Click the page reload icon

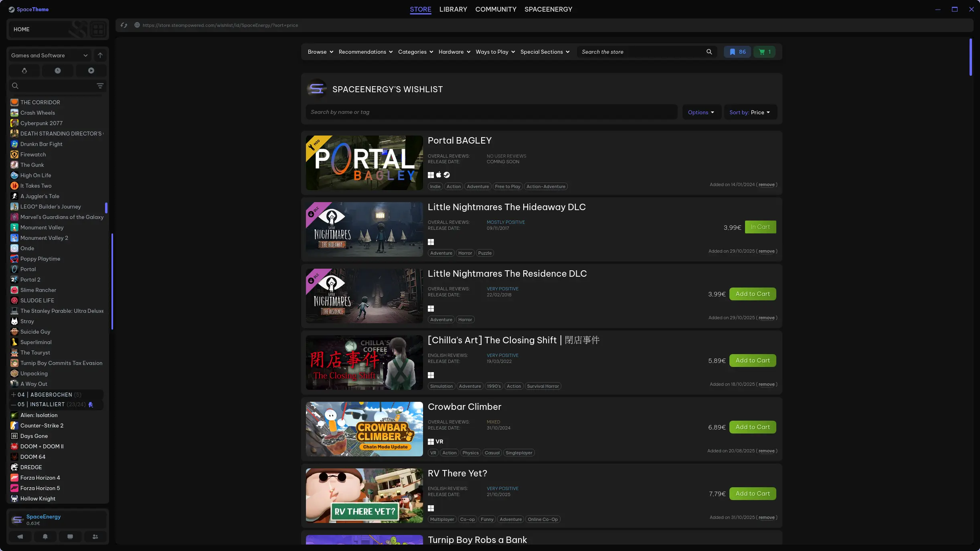click(124, 25)
